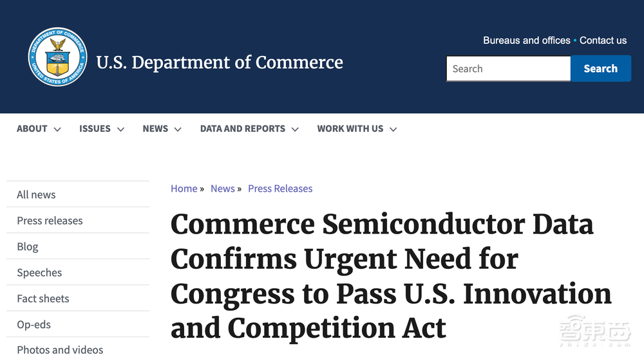This screenshot has height=359, width=644.
Task: Click the Search input field
Action: coord(507,69)
